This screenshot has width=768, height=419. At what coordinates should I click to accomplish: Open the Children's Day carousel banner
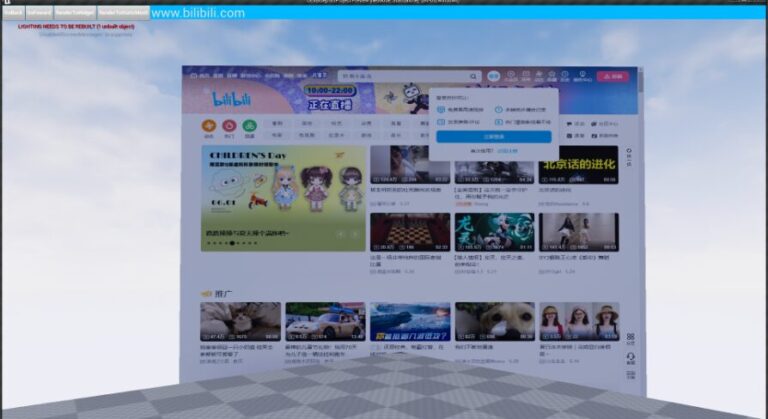click(x=284, y=198)
